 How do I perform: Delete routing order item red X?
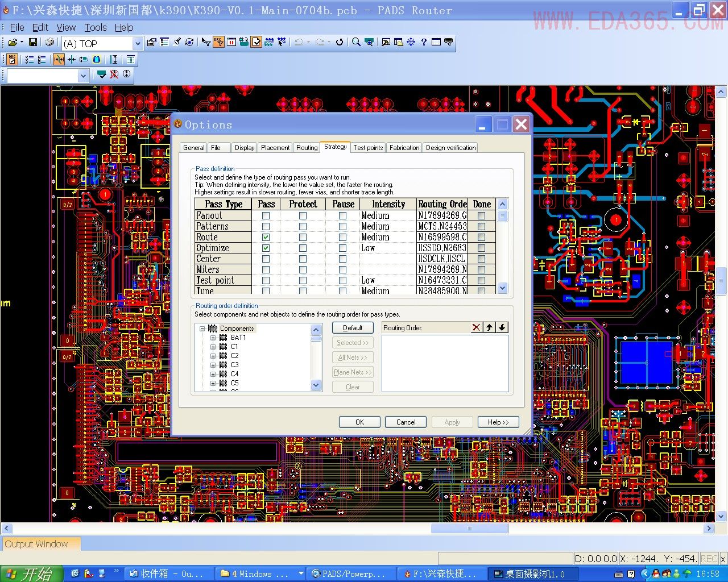476,327
